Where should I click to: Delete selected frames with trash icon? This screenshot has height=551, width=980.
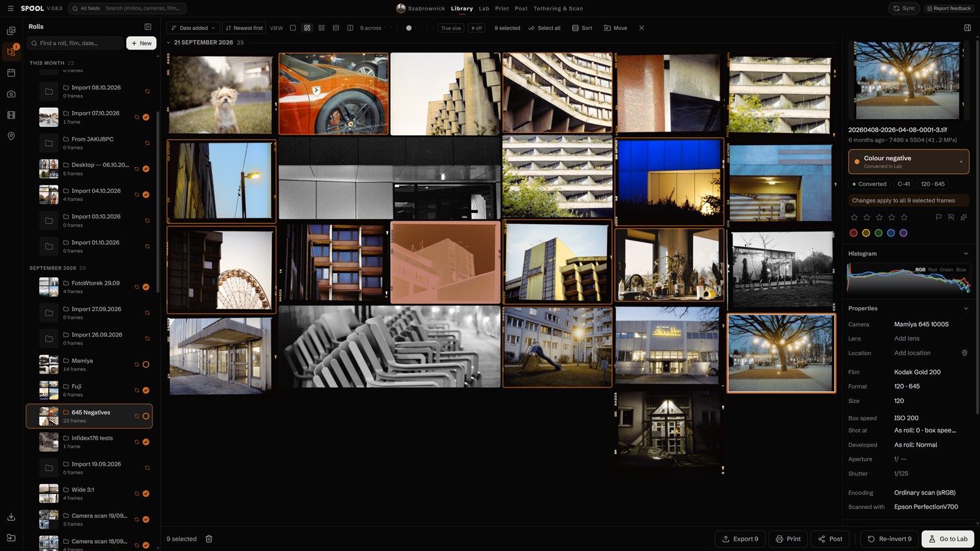pos(209,539)
